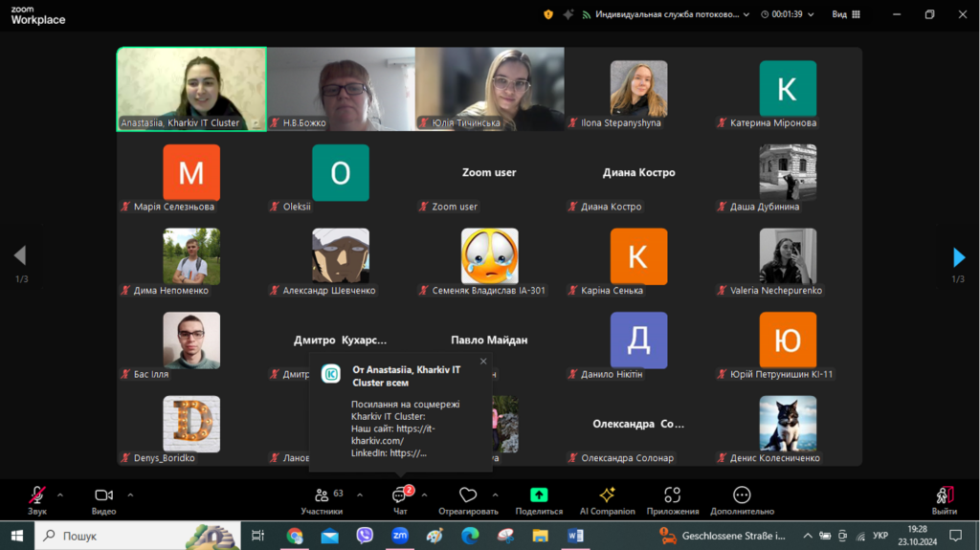This screenshot has width=980, height=550.
Task: Switch УКР keyboard language
Action: (880, 536)
